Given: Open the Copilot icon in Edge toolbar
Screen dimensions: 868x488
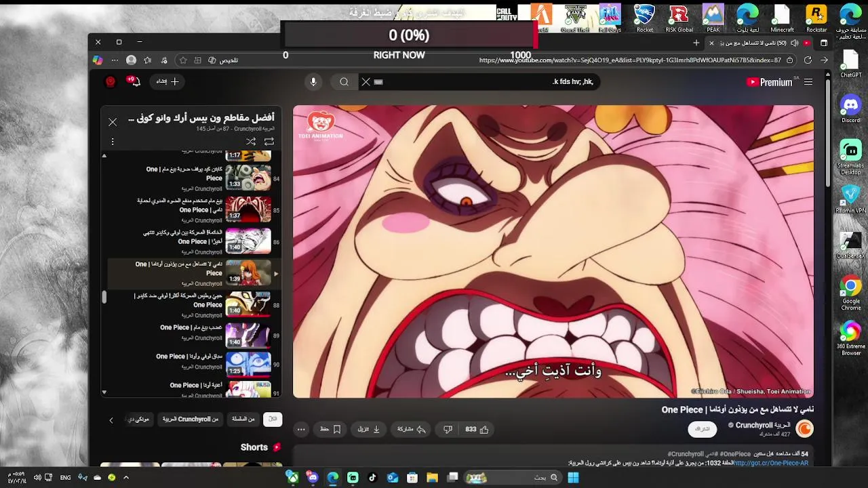Looking at the screenshot, I should (98, 60).
